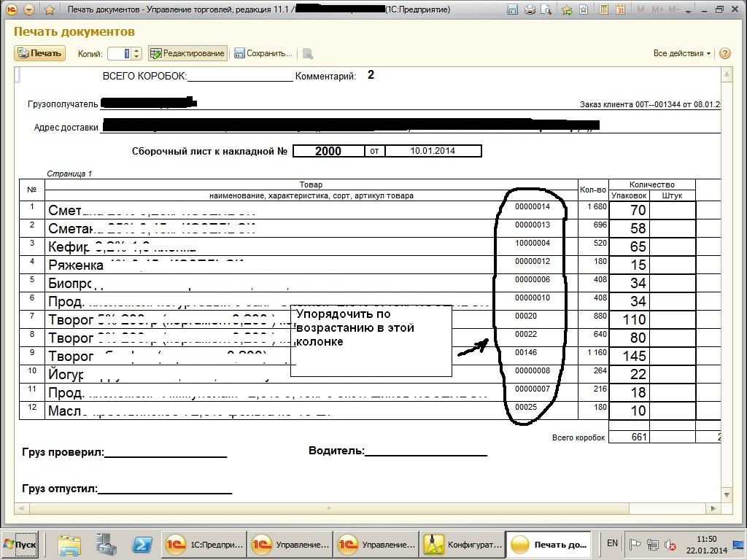Screen dimensions: 747x560
Task: Click the preview icon next to Сохранить
Action: coord(307,53)
